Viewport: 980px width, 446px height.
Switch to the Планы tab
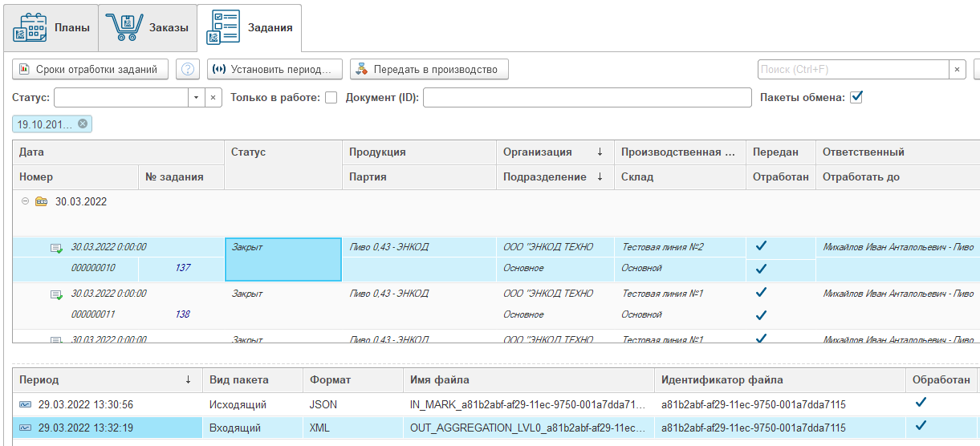click(50, 28)
